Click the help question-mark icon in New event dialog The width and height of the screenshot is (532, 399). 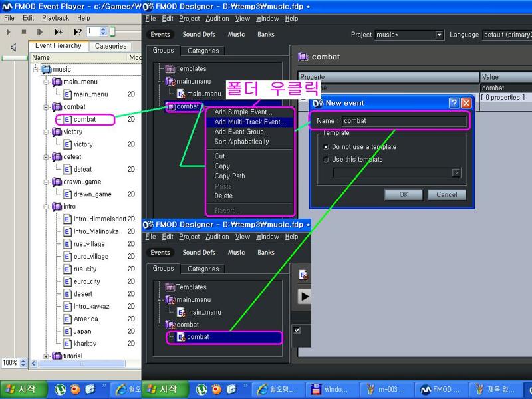coord(454,103)
